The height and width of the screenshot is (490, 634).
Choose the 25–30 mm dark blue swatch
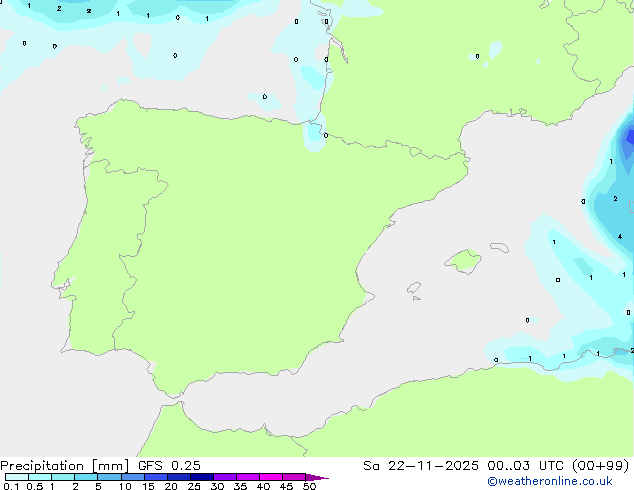point(202,477)
